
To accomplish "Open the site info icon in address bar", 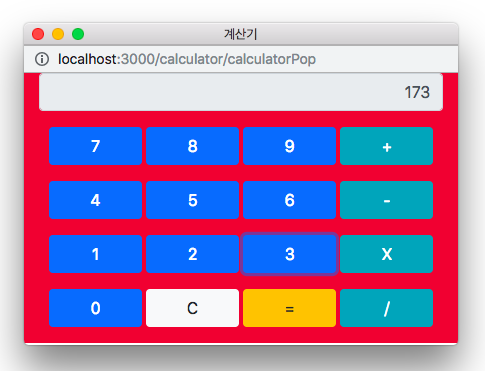I will tap(42, 59).
